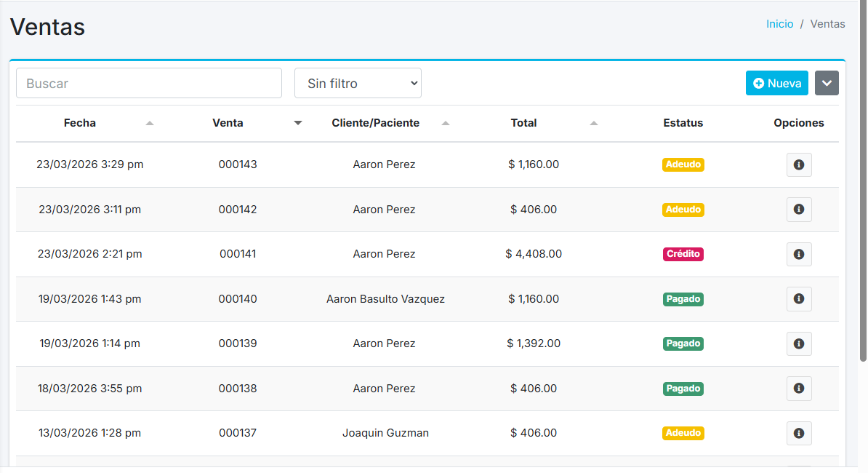Image resolution: width=868 pixels, height=473 pixels.
Task: View details icon for sale 000141
Action: pyautogui.click(x=799, y=255)
